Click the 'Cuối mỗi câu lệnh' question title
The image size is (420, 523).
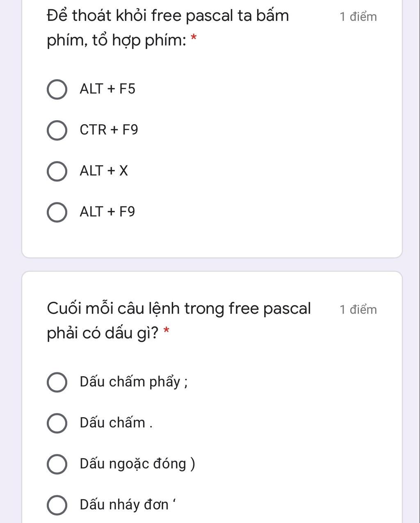point(179,320)
